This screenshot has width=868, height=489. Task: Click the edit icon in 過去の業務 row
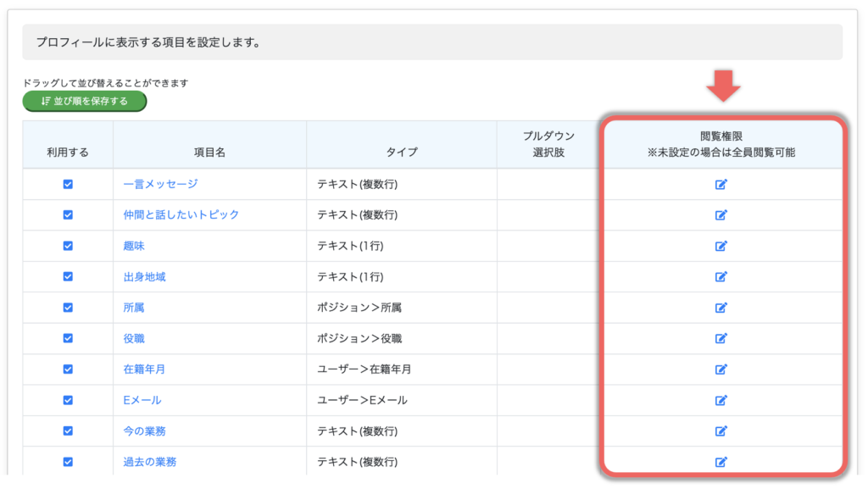click(x=721, y=462)
